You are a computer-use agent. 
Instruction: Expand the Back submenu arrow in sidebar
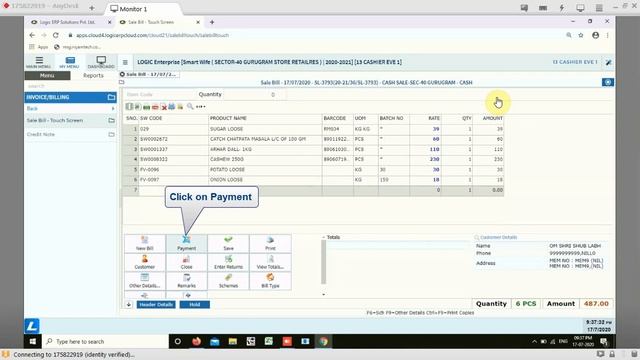113,109
